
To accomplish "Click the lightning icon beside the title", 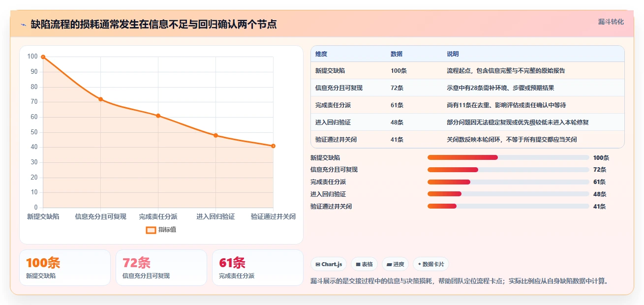I will [23, 25].
